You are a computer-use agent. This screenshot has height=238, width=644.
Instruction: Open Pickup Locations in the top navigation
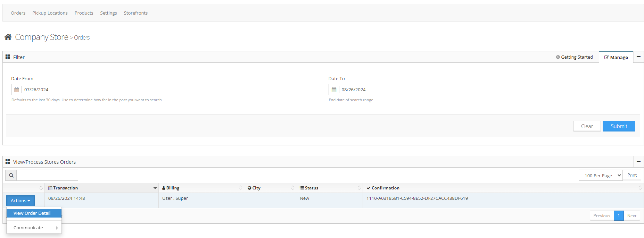50,13
